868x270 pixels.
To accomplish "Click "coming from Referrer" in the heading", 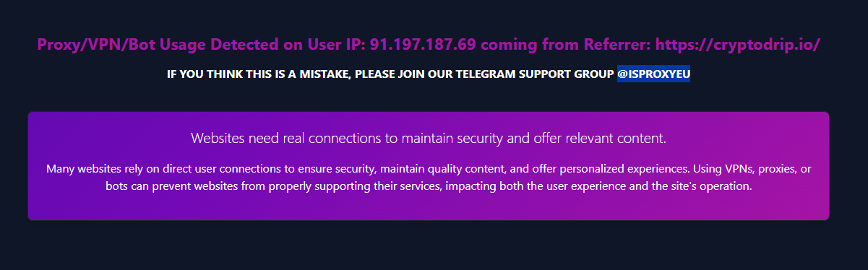I will pyautogui.click(x=565, y=45).
